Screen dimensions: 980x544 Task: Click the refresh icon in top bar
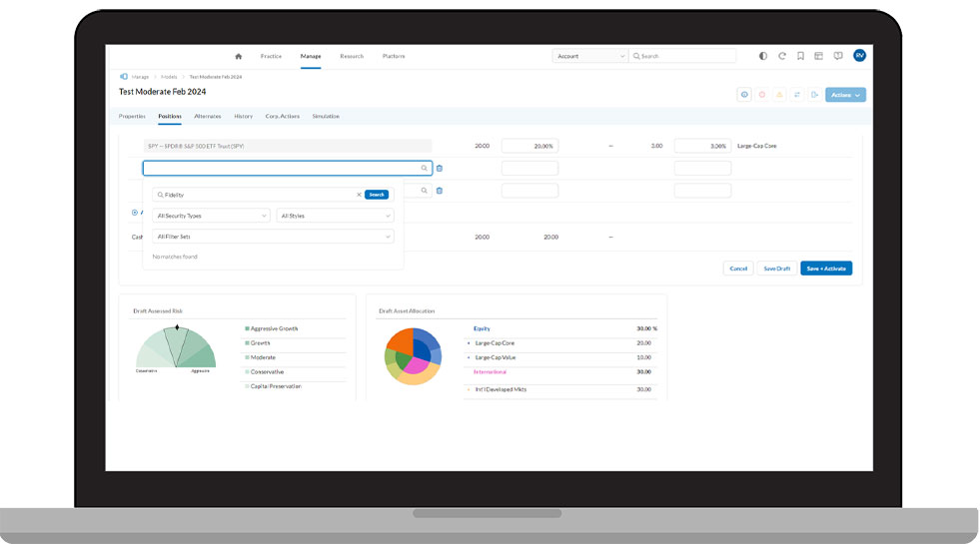pyautogui.click(x=782, y=56)
